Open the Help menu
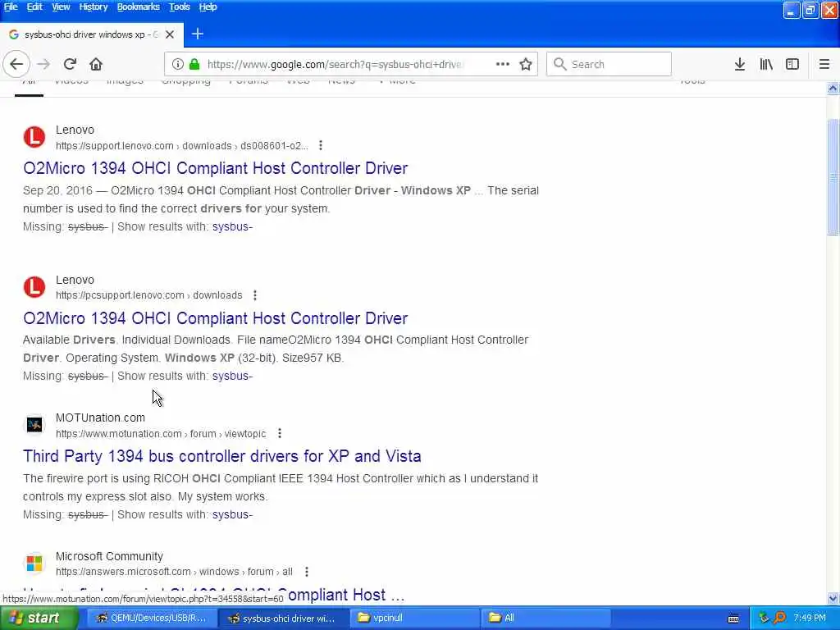This screenshot has width=840, height=630. click(208, 7)
